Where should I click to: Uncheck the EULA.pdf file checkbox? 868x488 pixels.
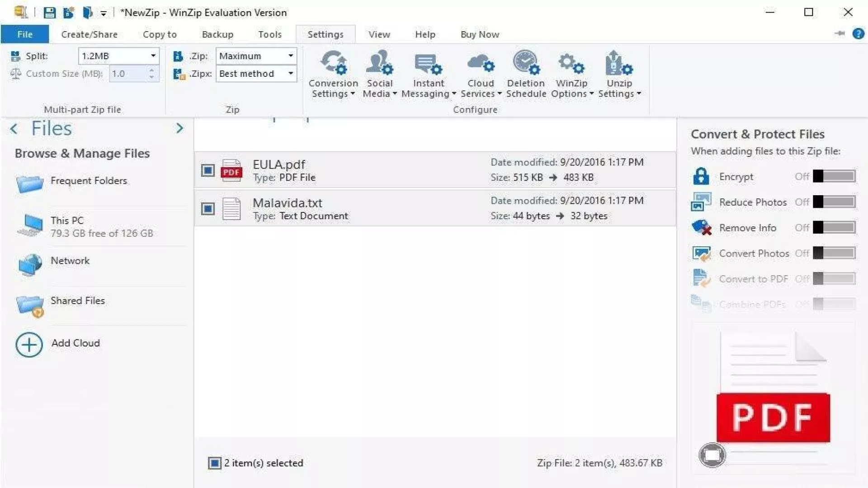208,170
